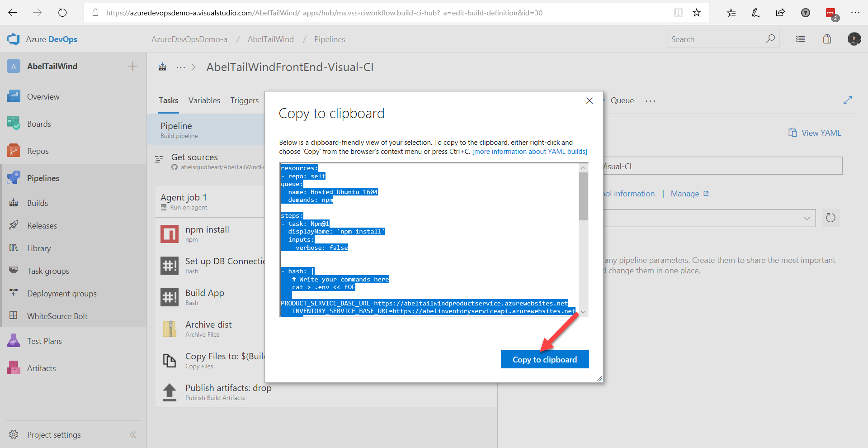Click the YAML scrollbar down arrow
Screen dimensions: 868x448
(583, 312)
